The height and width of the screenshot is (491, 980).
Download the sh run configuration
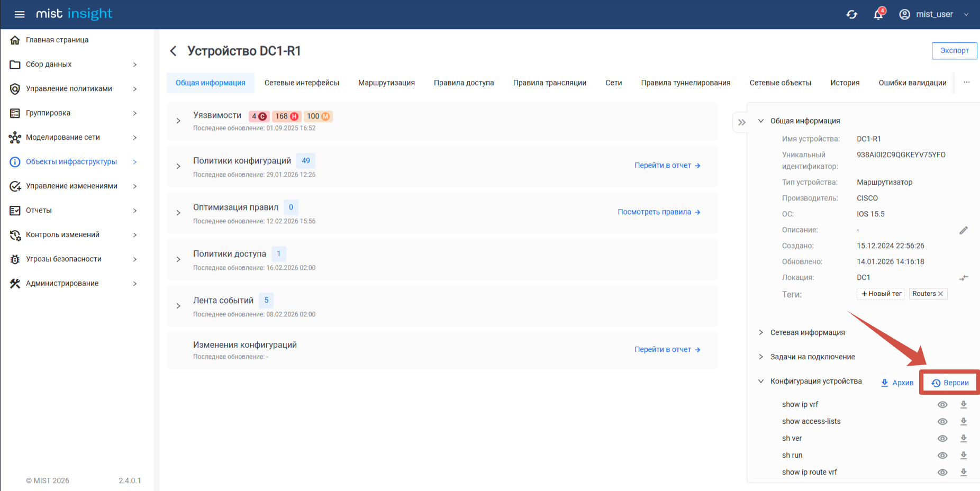coord(964,456)
